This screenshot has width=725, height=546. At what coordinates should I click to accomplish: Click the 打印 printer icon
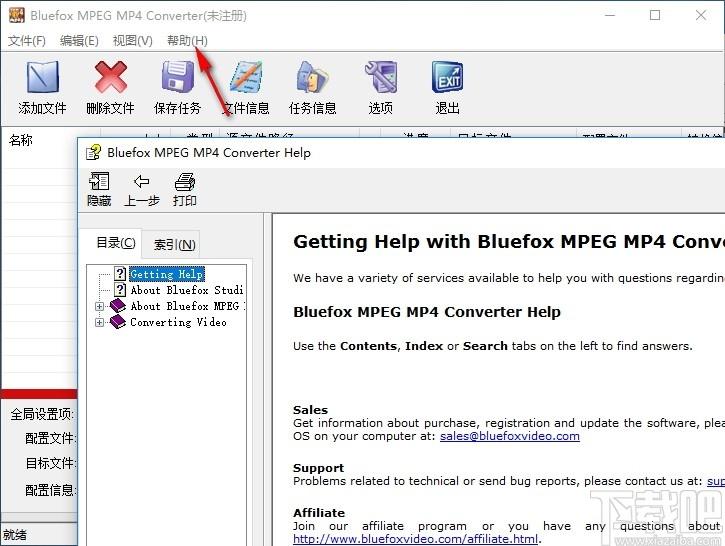coord(184,181)
